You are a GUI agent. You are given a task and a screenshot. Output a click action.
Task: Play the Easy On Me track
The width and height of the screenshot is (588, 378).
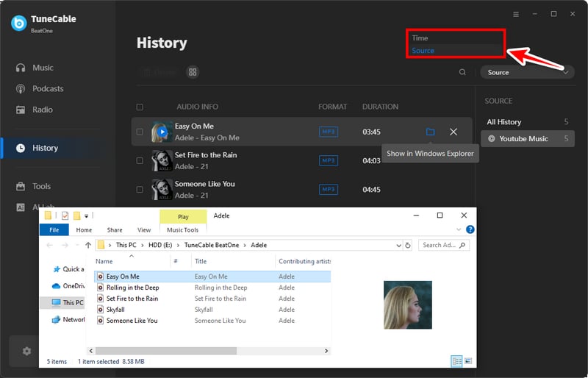click(162, 132)
